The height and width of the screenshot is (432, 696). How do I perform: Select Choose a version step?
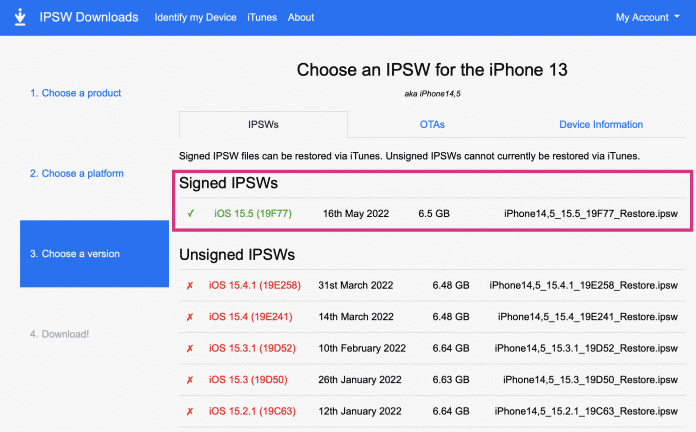click(x=95, y=254)
